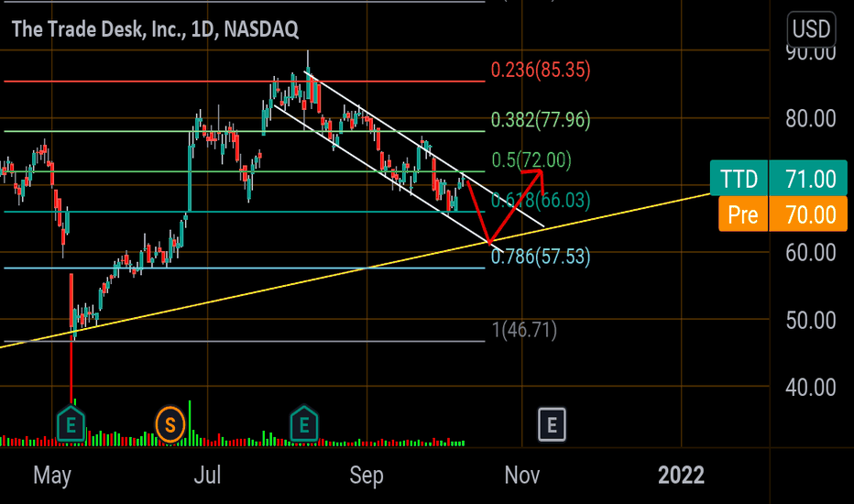The height and width of the screenshot is (504, 854).
Task: Click the 2022 label on time axis
Action: click(681, 475)
